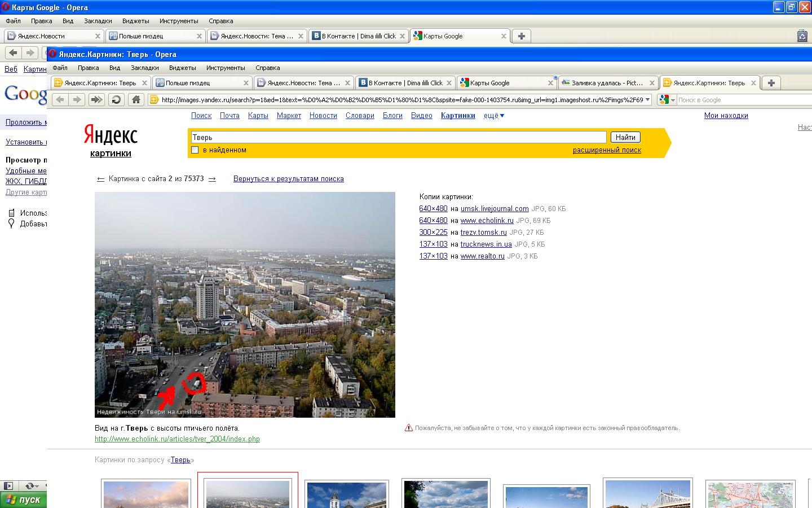812x508 pixels.
Task: Click the «Тверь» query link above thumbnails
Action: (180, 460)
